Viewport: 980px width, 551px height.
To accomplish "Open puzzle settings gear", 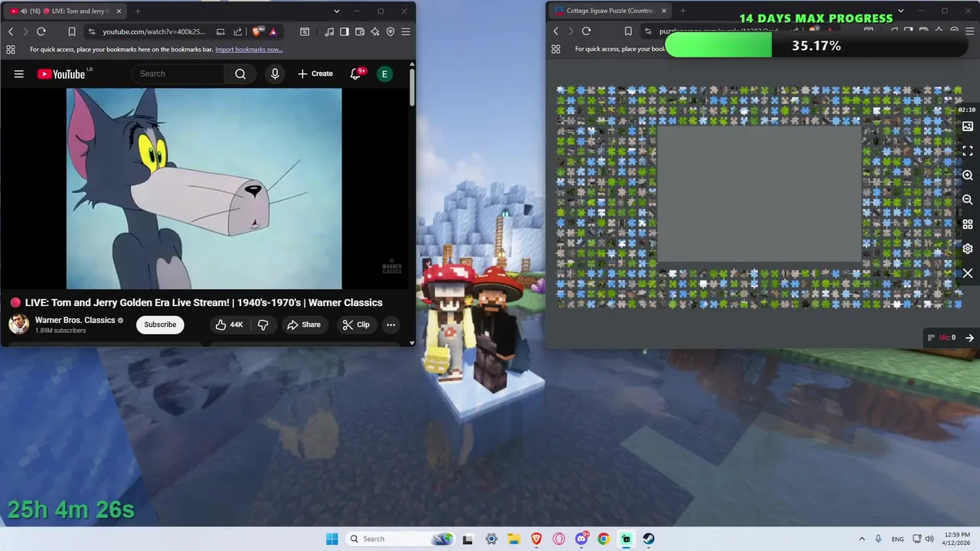I will point(968,249).
